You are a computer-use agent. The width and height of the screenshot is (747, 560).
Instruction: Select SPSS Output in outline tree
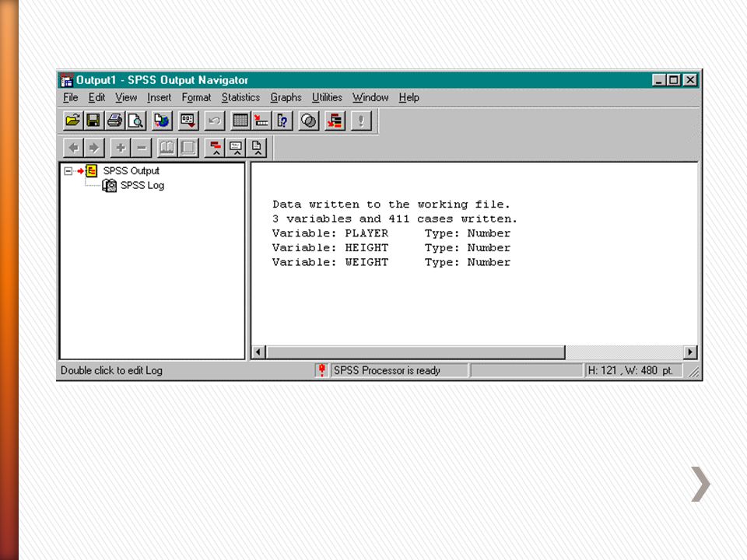tap(132, 171)
